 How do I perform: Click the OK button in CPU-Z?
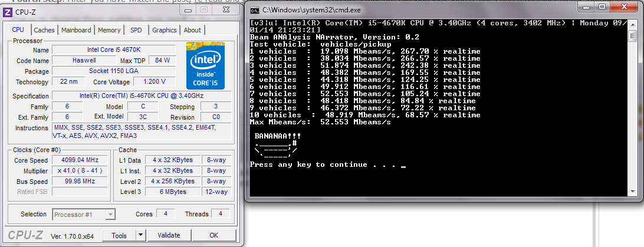click(213, 236)
